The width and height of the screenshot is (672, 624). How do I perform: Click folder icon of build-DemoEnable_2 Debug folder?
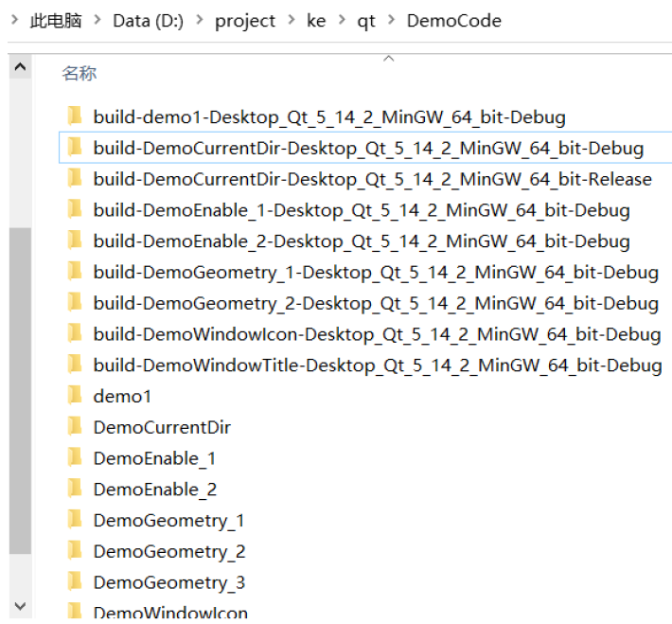(x=75, y=241)
